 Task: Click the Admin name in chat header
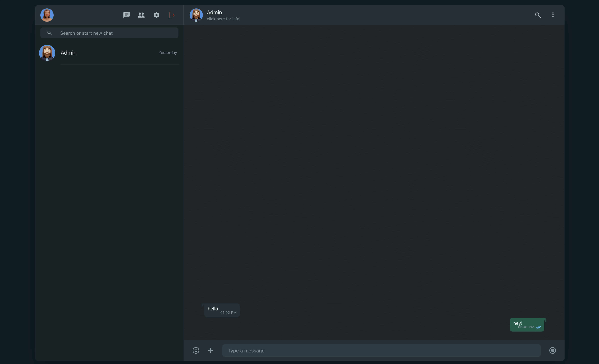[x=214, y=12]
